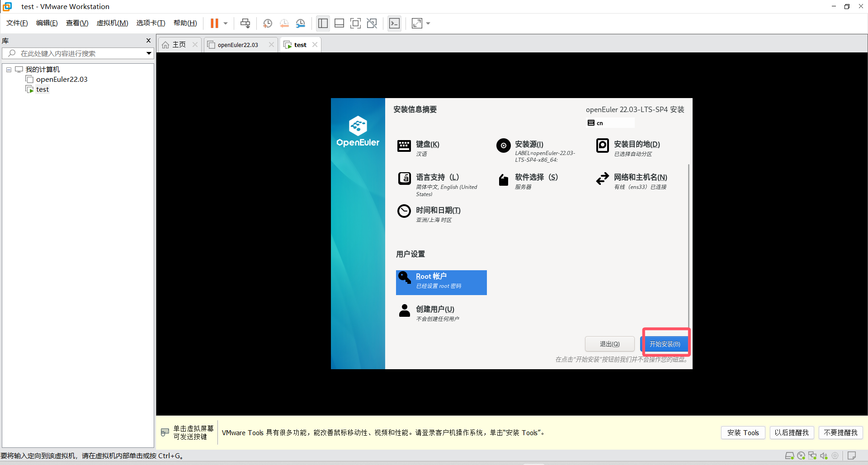Click the cn keyboard layout indicator

click(610, 123)
